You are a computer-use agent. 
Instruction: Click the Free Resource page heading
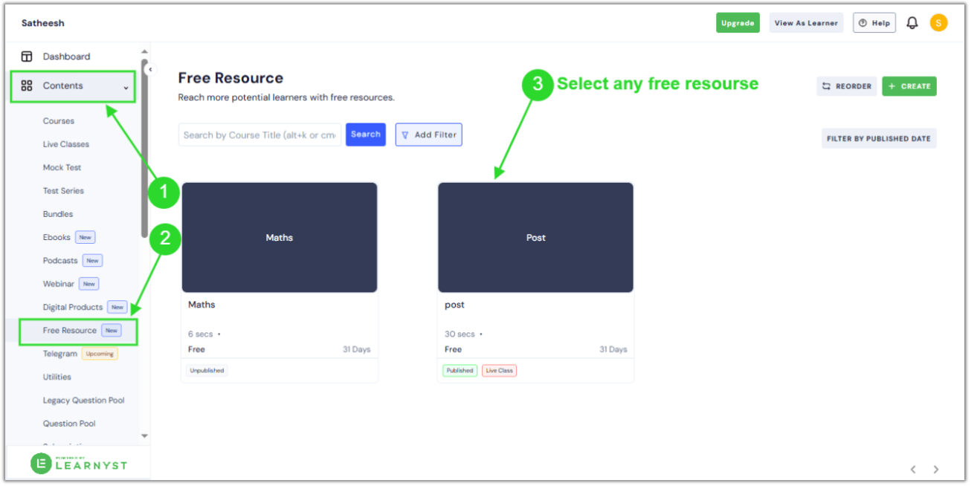tap(231, 78)
